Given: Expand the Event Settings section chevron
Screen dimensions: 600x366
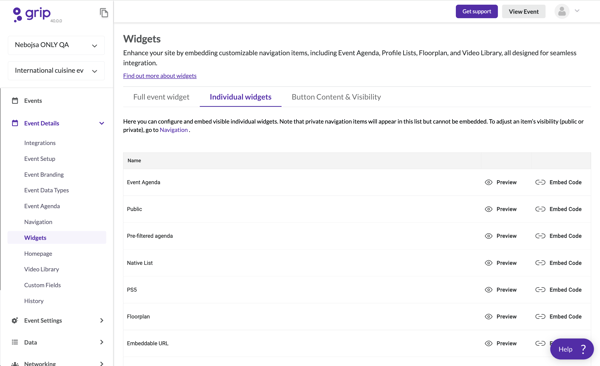Looking at the screenshot, I should tap(102, 320).
